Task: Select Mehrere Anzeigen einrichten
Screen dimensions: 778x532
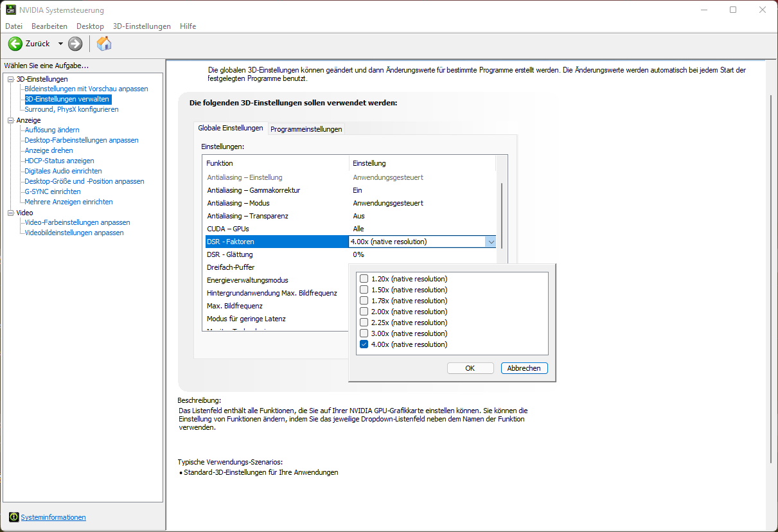Action: pos(69,202)
